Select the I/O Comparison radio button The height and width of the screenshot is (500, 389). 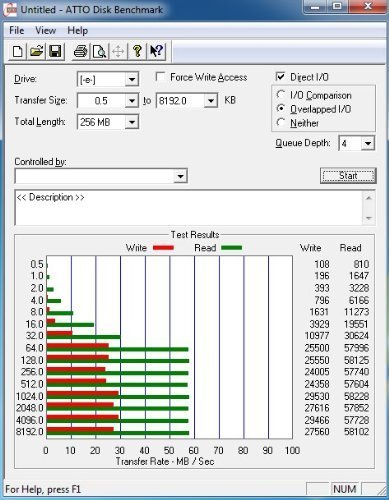281,95
